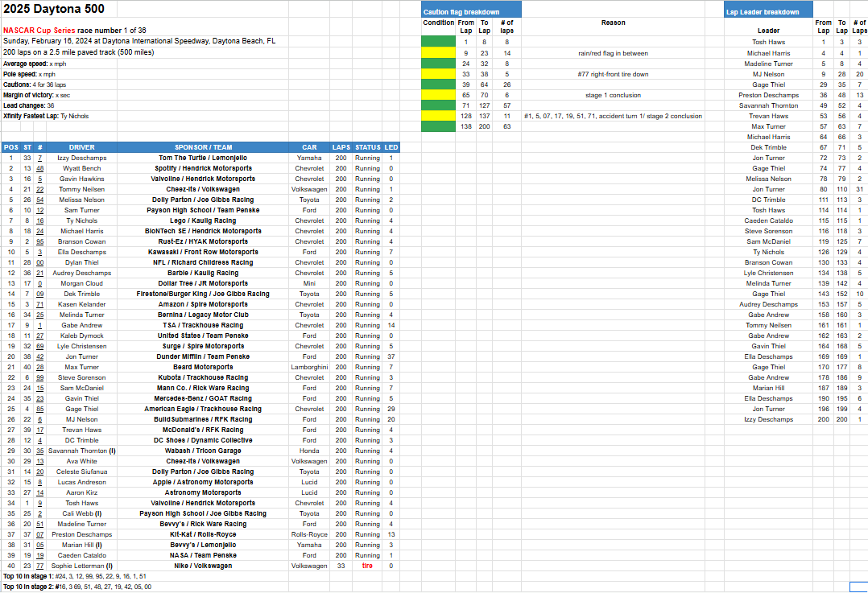The height and width of the screenshot is (593, 868).
Task: Select lap leader "Caeden Cataldo" in leader breakdown
Action: (x=768, y=220)
